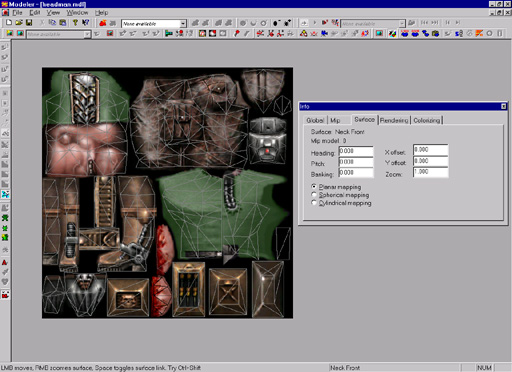
Task: Click the NUM indicator in status bar
Action: (x=484, y=368)
